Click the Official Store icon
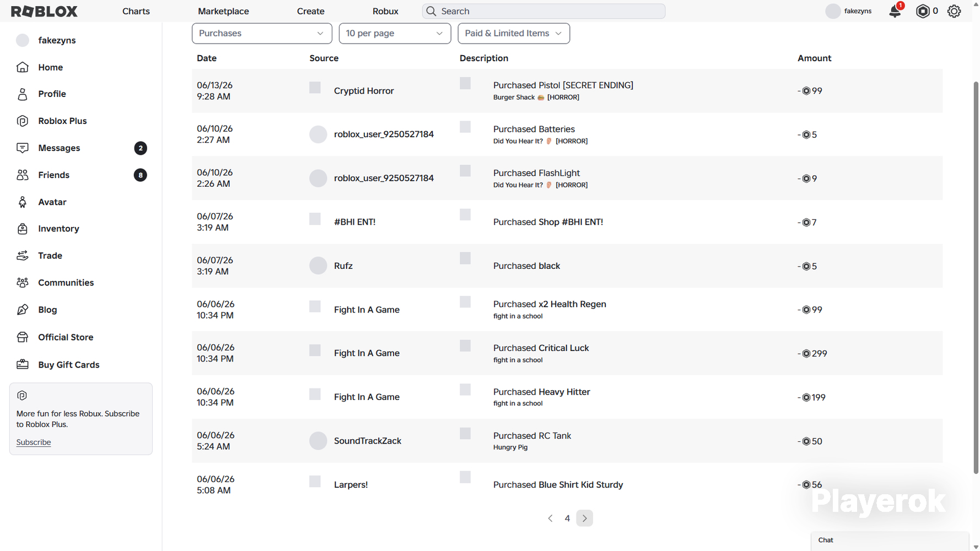Viewport: 980px width, 551px height. 23,337
